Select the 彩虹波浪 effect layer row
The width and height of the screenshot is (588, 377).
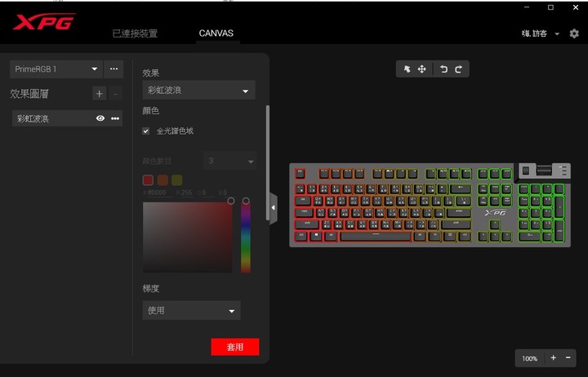68,118
